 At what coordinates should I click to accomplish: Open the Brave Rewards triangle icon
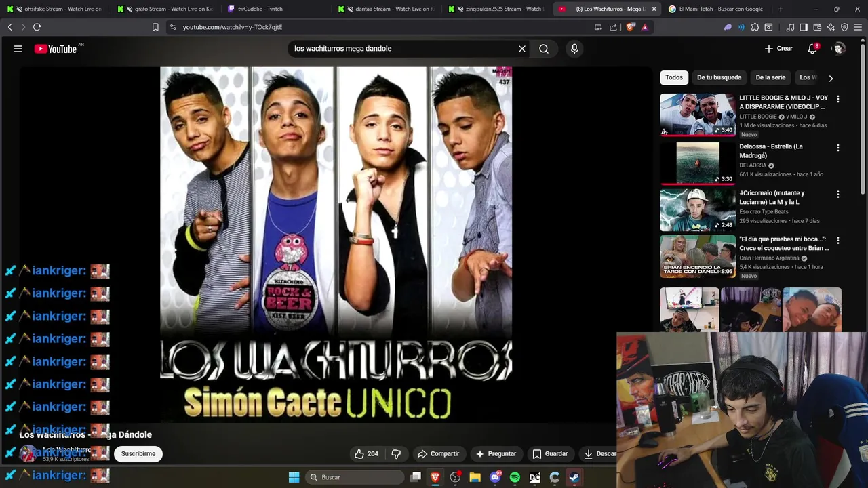pyautogui.click(x=644, y=27)
